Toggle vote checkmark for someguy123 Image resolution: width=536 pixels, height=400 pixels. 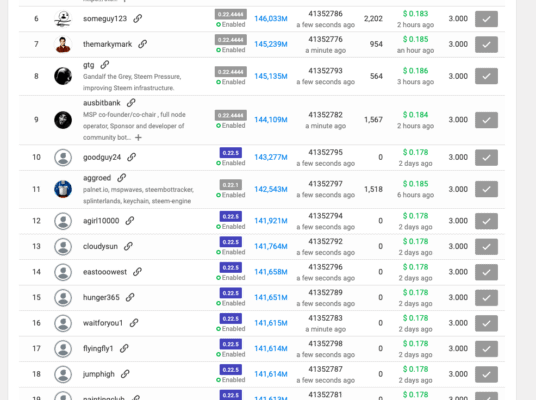[x=486, y=19]
